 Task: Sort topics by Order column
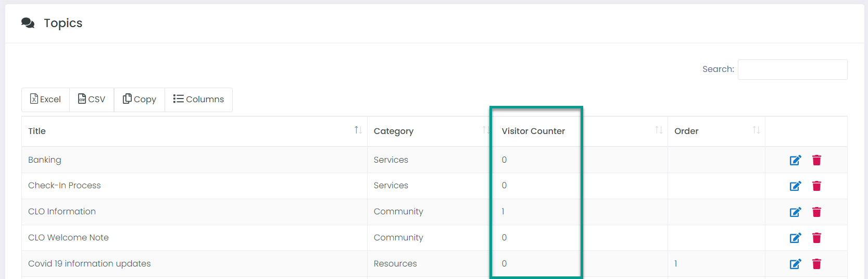(757, 130)
